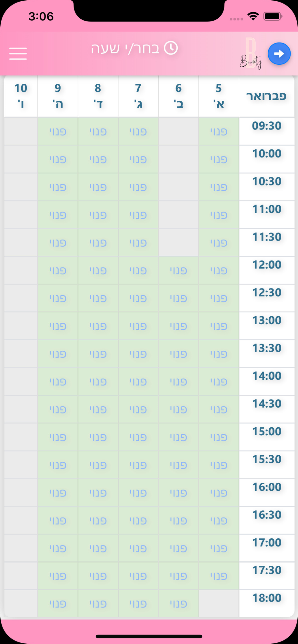Choose 18:00 slot on Tuesday 7
This screenshot has width=298, height=644.
(138, 603)
